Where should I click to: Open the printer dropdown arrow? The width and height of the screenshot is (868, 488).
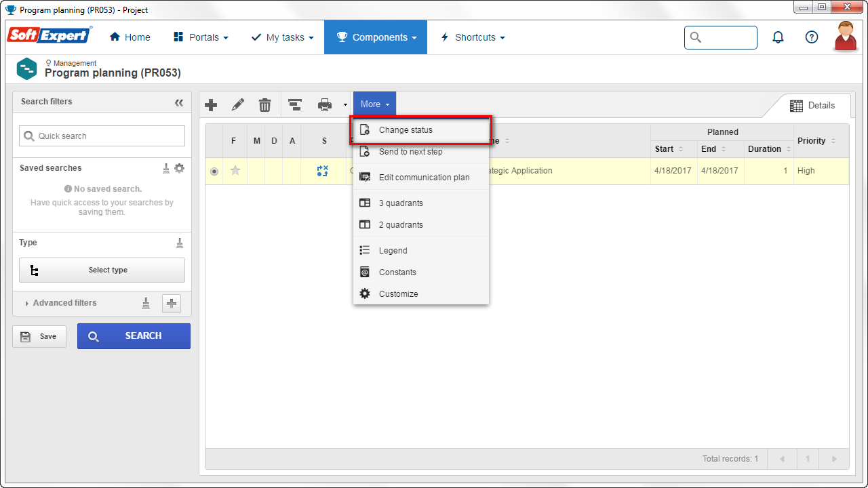[345, 105]
